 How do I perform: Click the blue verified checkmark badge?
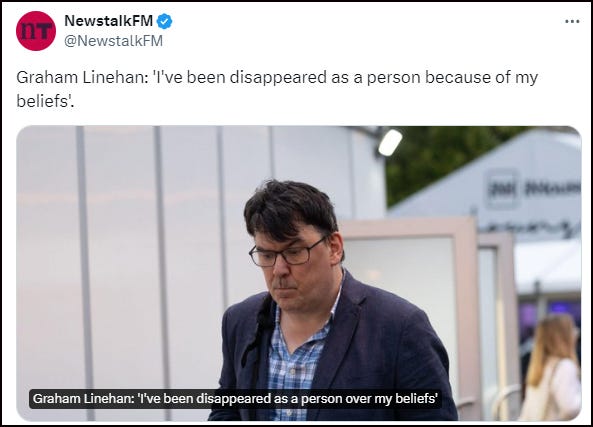coord(165,21)
